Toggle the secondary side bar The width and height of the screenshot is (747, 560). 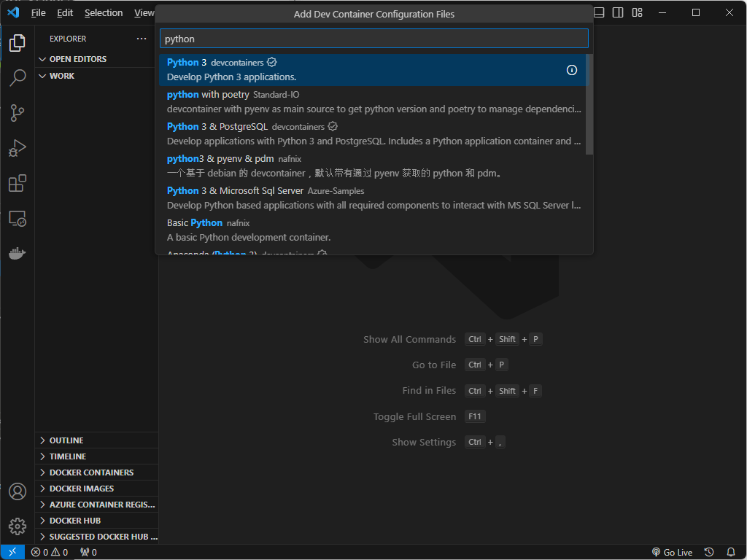[x=618, y=13]
